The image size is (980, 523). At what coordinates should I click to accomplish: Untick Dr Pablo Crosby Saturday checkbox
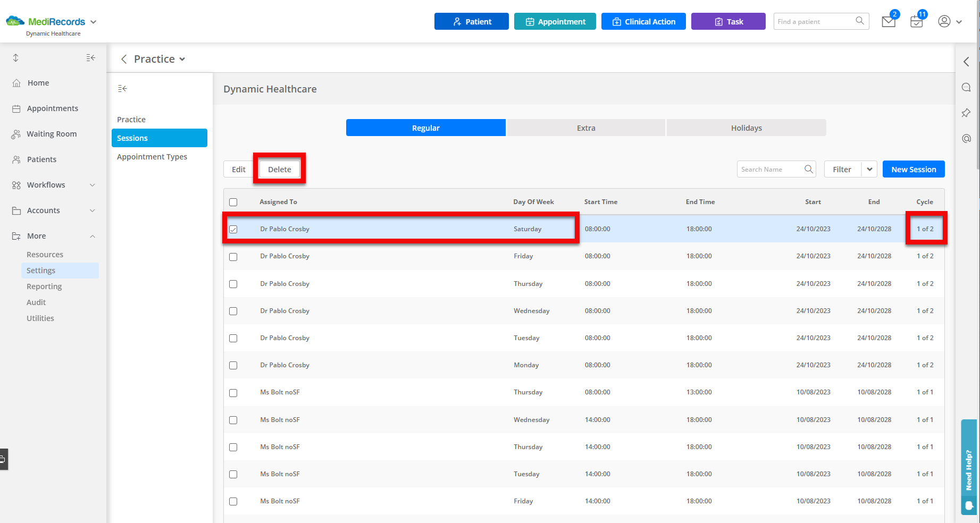click(233, 229)
